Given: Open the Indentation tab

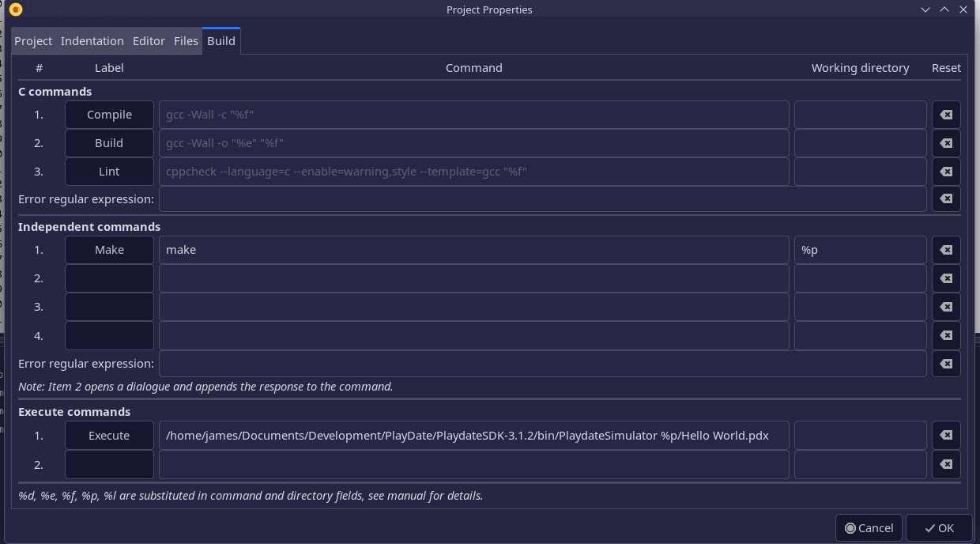Looking at the screenshot, I should click(x=92, y=41).
